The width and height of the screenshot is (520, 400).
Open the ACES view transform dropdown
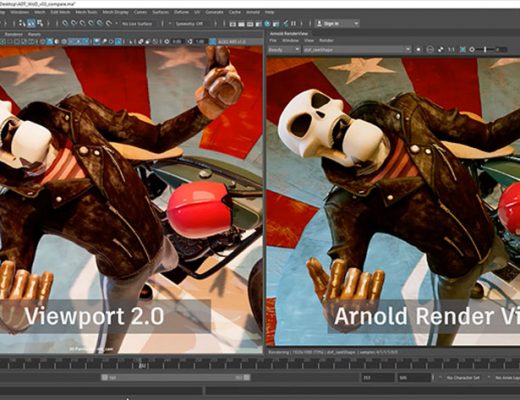pos(240,42)
